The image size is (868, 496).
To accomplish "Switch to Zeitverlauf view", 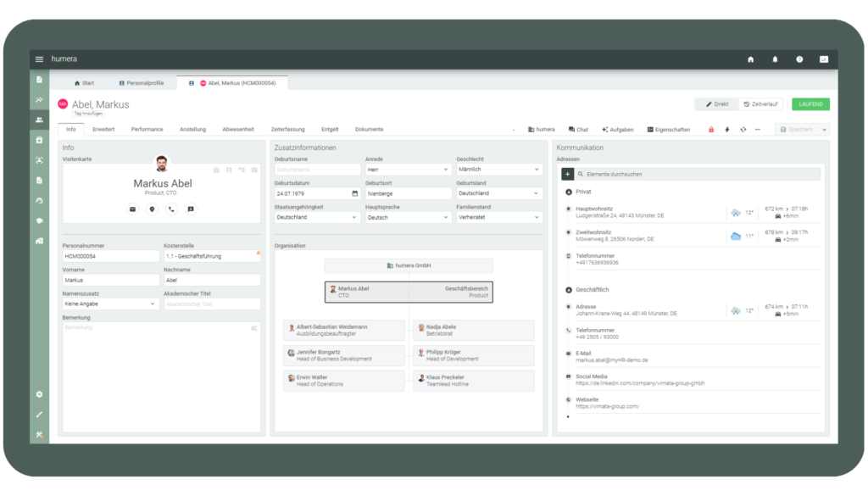I will [x=760, y=104].
